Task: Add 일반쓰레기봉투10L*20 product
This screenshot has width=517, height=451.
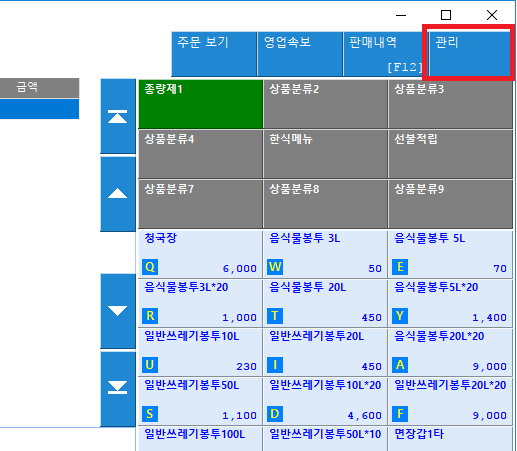Action: click(x=325, y=401)
